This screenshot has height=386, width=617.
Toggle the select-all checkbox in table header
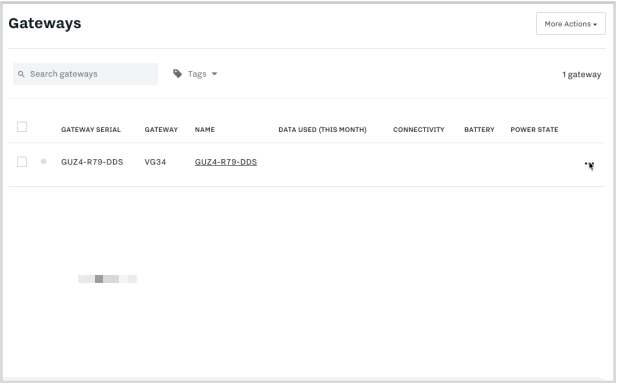(x=22, y=127)
